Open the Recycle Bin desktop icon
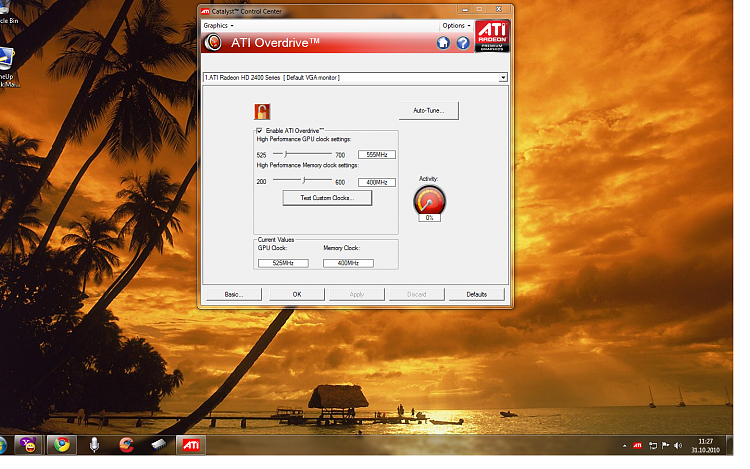Screen dimensions: 750x469 (6, 12)
